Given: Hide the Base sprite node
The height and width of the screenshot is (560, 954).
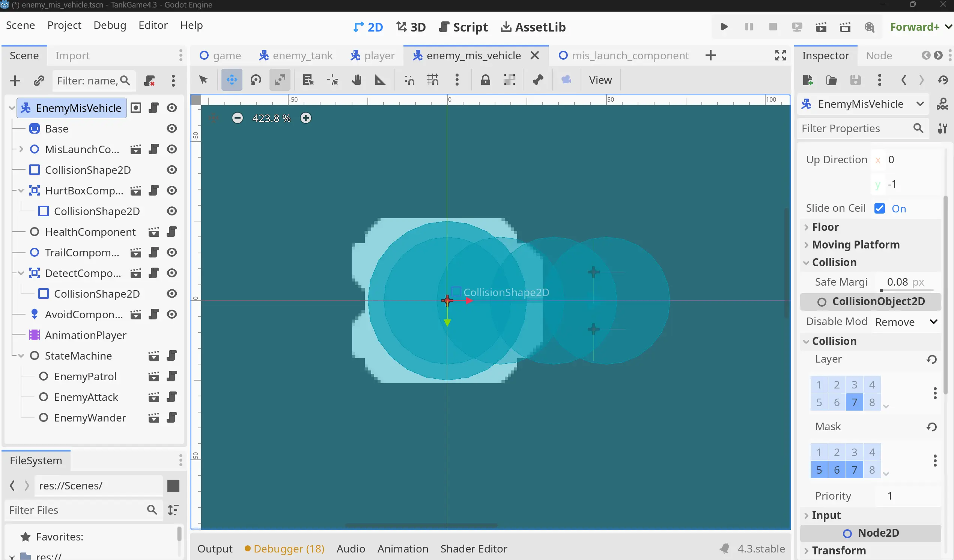Looking at the screenshot, I should pos(172,129).
